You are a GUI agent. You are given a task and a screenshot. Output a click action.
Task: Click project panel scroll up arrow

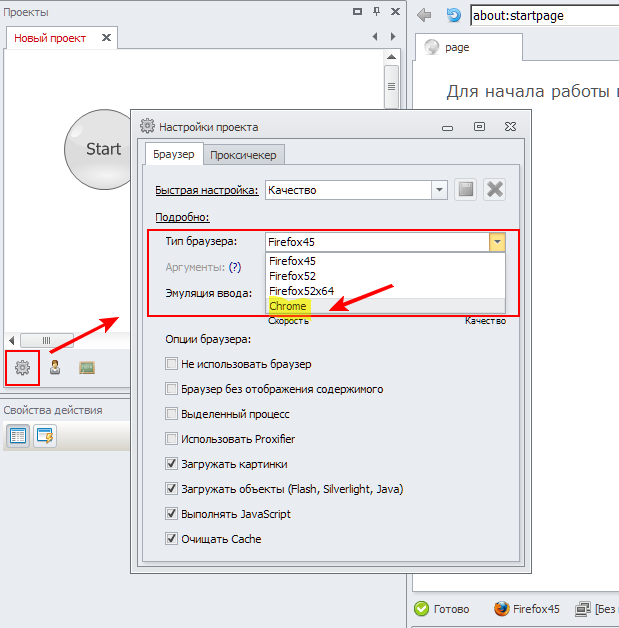391,57
